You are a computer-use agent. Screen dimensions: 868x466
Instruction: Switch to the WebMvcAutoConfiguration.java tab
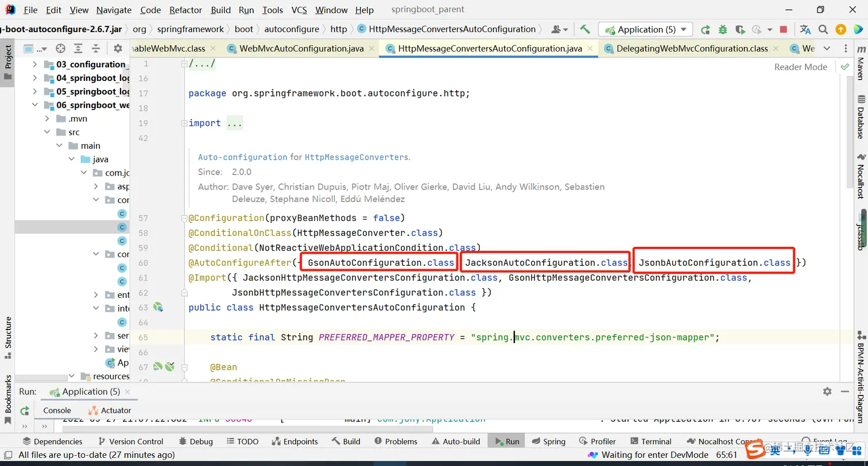(x=301, y=49)
